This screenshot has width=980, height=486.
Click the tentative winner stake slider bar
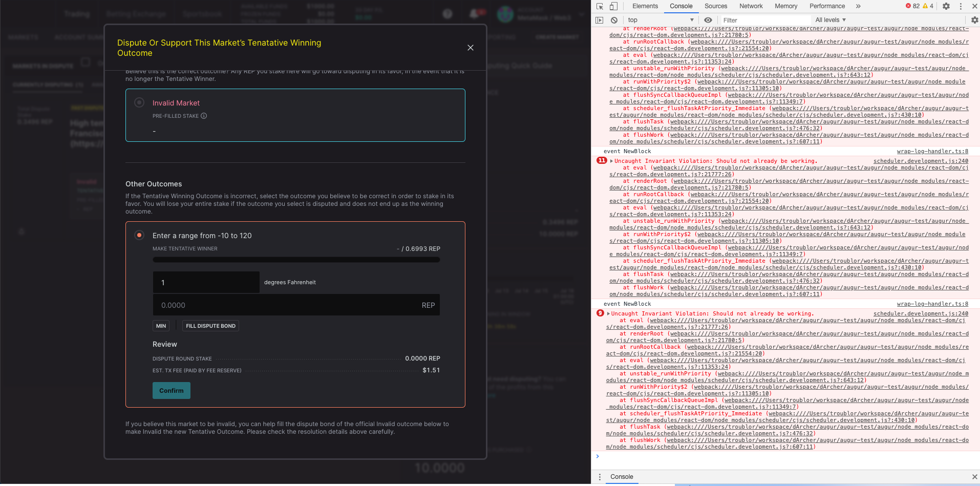tap(295, 260)
